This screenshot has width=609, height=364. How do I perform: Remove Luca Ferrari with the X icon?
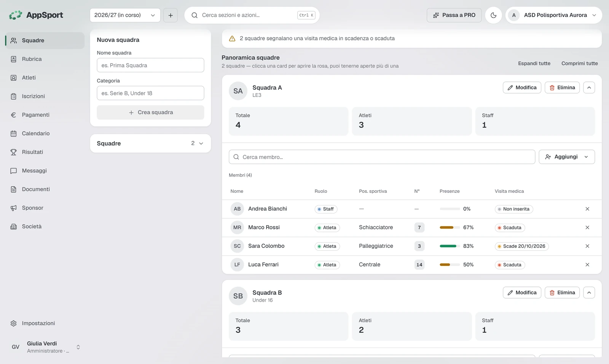[587, 265]
